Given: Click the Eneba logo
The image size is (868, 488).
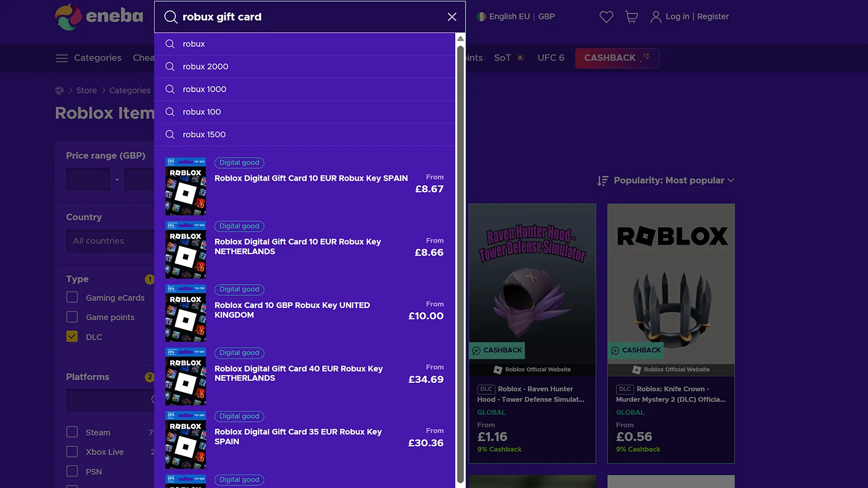Looking at the screenshot, I should pos(99,16).
